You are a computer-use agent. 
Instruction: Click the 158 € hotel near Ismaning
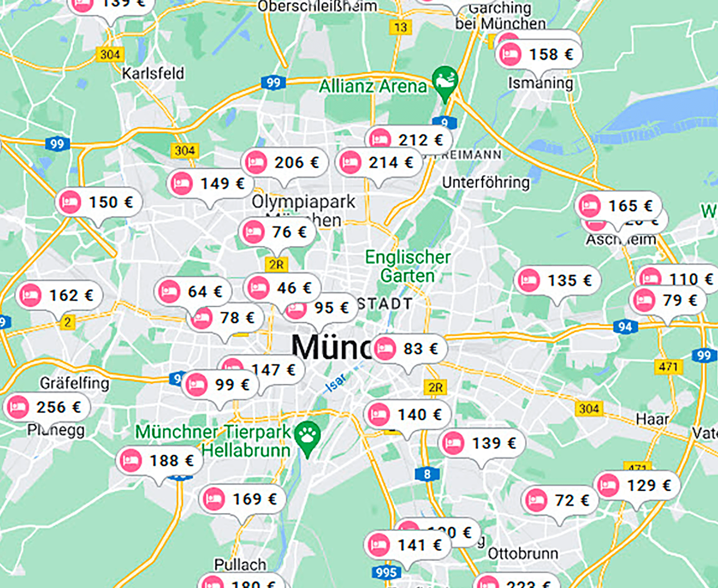pyautogui.click(x=539, y=55)
